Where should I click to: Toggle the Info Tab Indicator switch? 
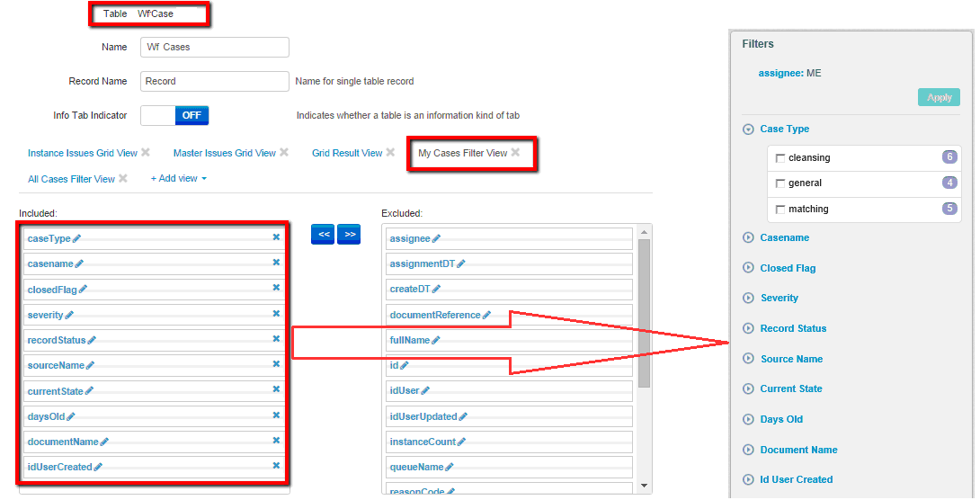point(174,115)
